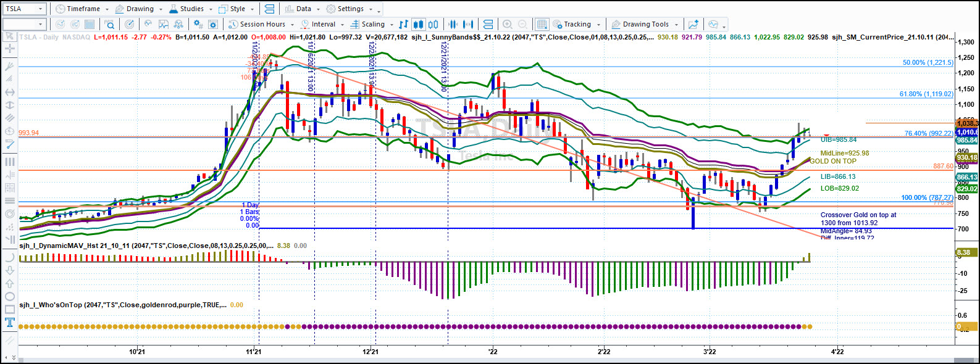Select the up arrow drawing tool
This screenshot has width=980, height=364.
point(9,283)
